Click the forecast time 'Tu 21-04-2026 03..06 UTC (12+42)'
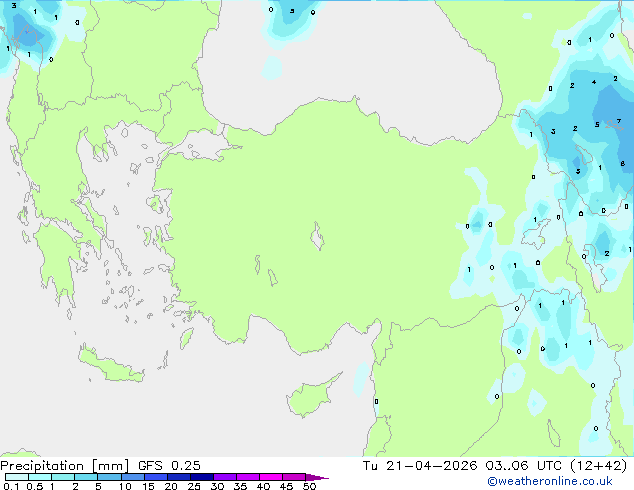Screen dimensions: 634x490 tap(495, 466)
